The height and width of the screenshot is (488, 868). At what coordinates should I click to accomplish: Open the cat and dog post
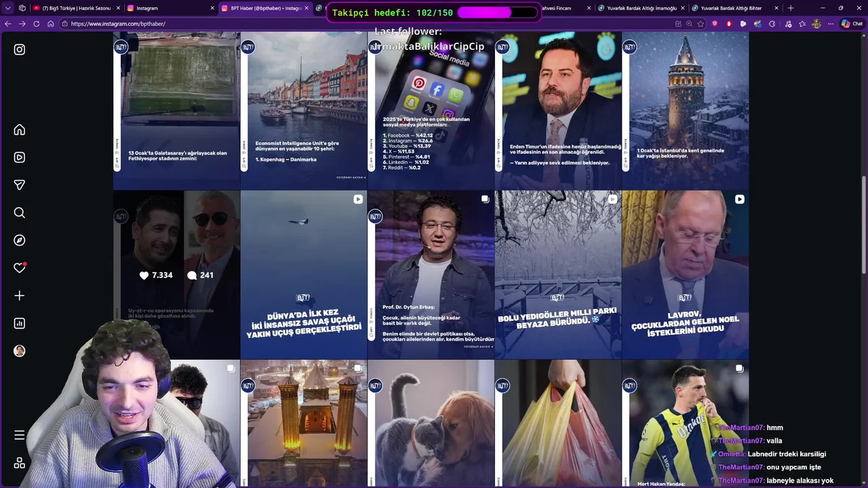click(x=431, y=424)
